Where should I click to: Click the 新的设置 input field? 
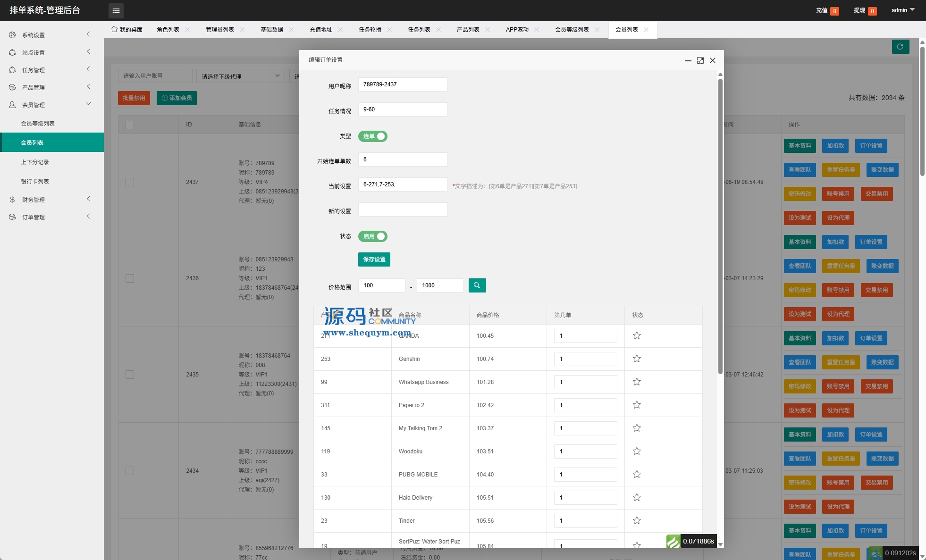pyautogui.click(x=403, y=209)
